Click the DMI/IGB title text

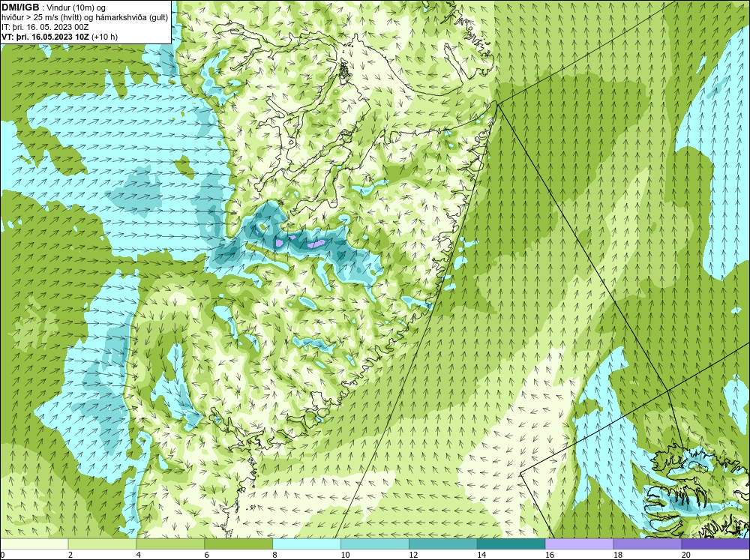tap(20, 7)
